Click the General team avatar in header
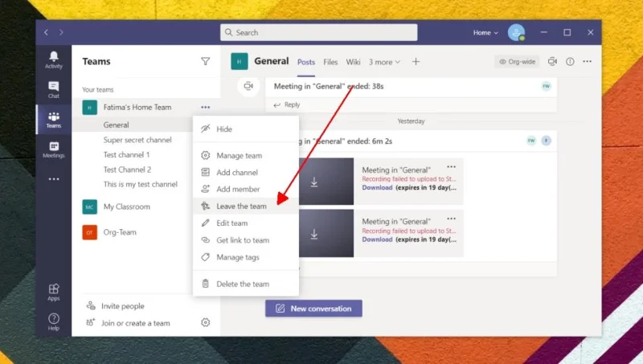 point(240,62)
